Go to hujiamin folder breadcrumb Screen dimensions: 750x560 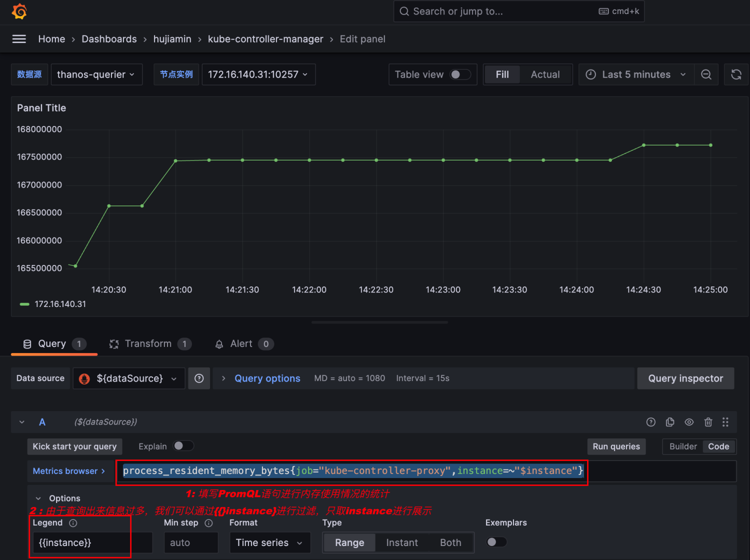click(172, 39)
